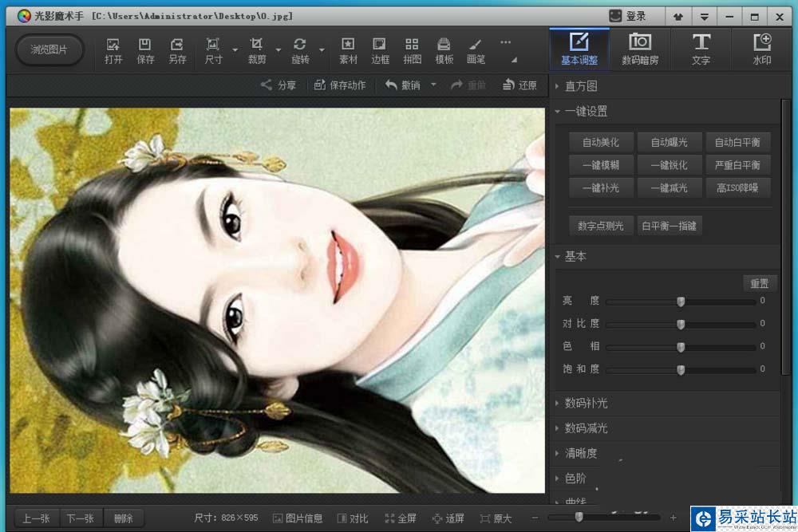Open a file with 打开 icon
This screenshot has height=532, width=798.
pyautogui.click(x=113, y=50)
